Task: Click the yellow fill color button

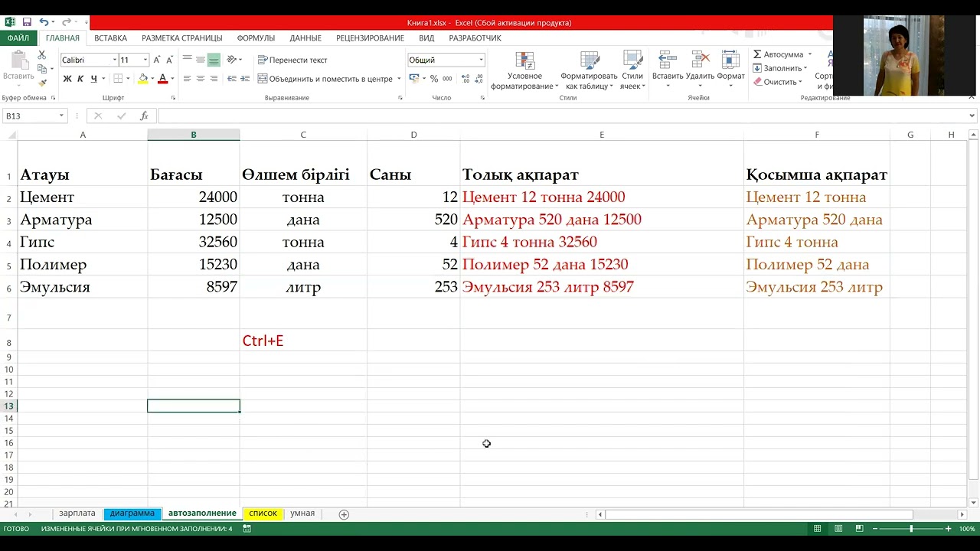Action: [x=142, y=79]
